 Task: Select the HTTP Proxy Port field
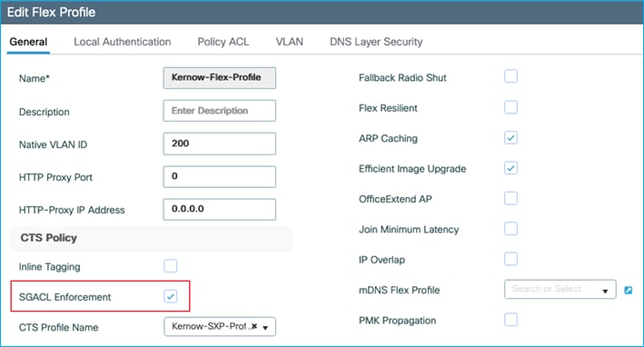pyautogui.click(x=219, y=176)
